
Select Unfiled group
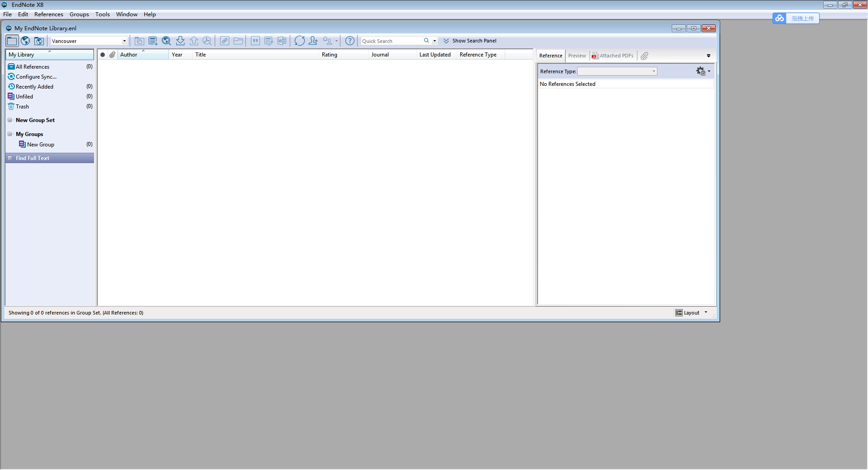coord(50,97)
